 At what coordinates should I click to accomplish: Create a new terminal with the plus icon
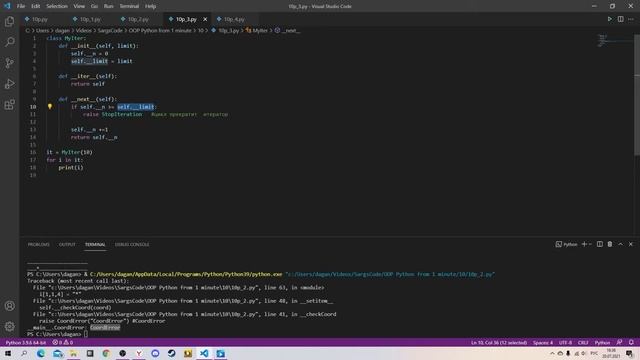click(x=584, y=244)
